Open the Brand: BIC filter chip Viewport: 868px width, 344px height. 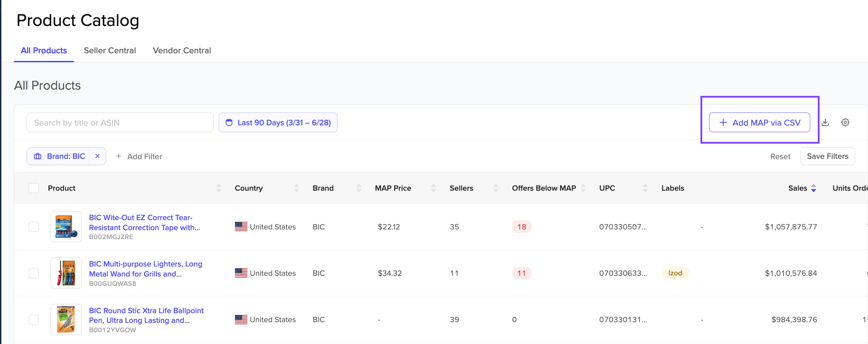click(x=59, y=156)
